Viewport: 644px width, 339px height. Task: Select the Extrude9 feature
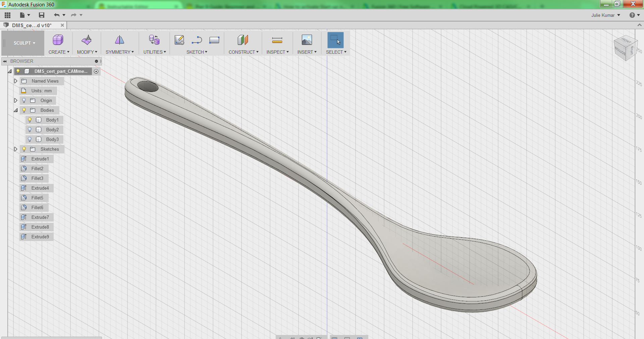pos(40,237)
